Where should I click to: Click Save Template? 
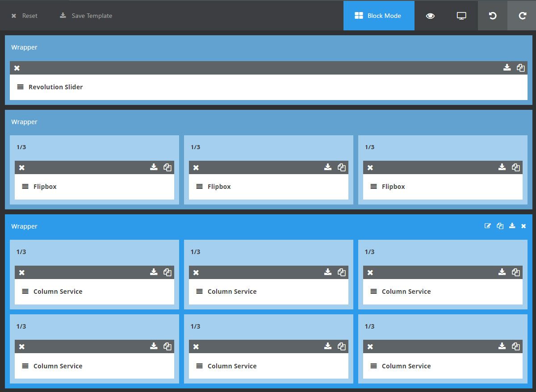coord(86,16)
